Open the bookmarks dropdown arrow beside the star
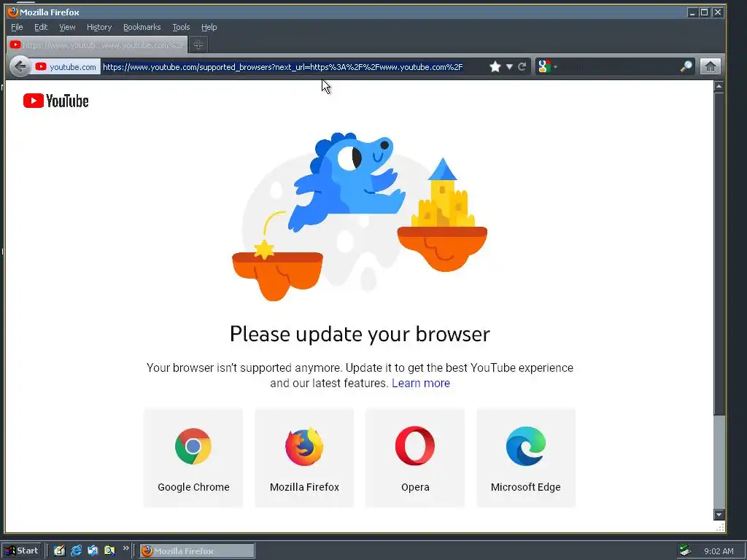Image resolution: width=747 pixels, height=560 pixels. (x=509, y=66)
